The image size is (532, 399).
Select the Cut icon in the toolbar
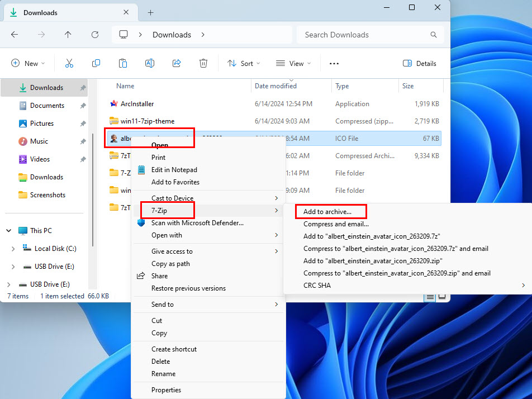coord(69,63)
